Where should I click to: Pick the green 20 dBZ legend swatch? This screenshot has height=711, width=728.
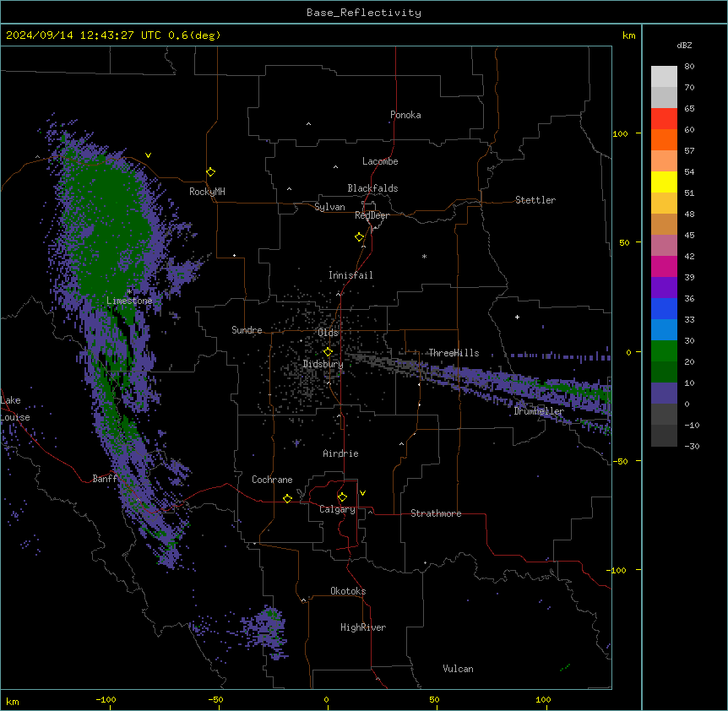pos(664,351)
